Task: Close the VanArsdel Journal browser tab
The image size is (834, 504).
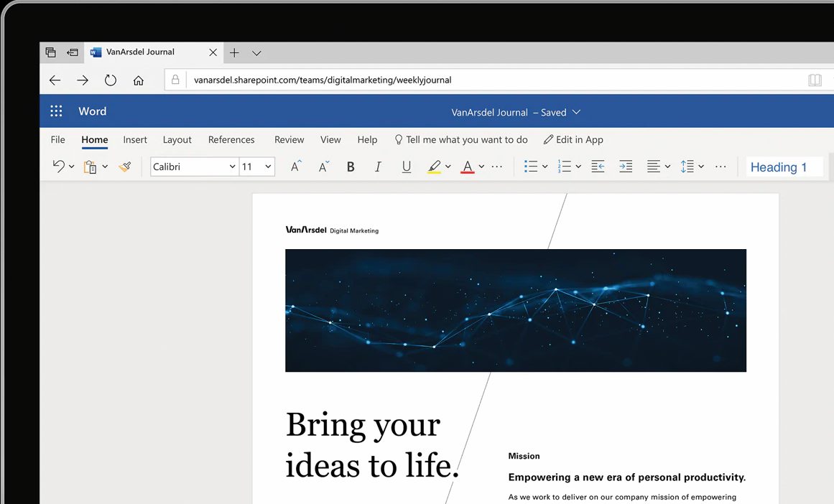Action: 213,52
